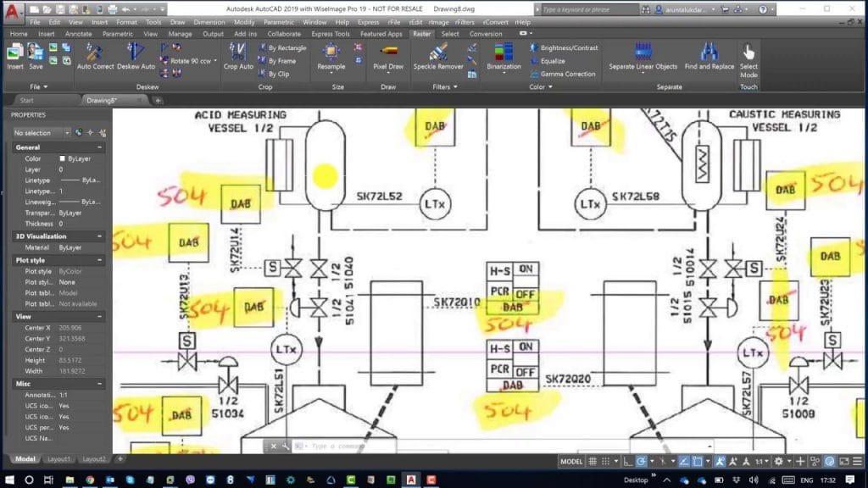
Task: Open Find and Replace
Action: 709,57
